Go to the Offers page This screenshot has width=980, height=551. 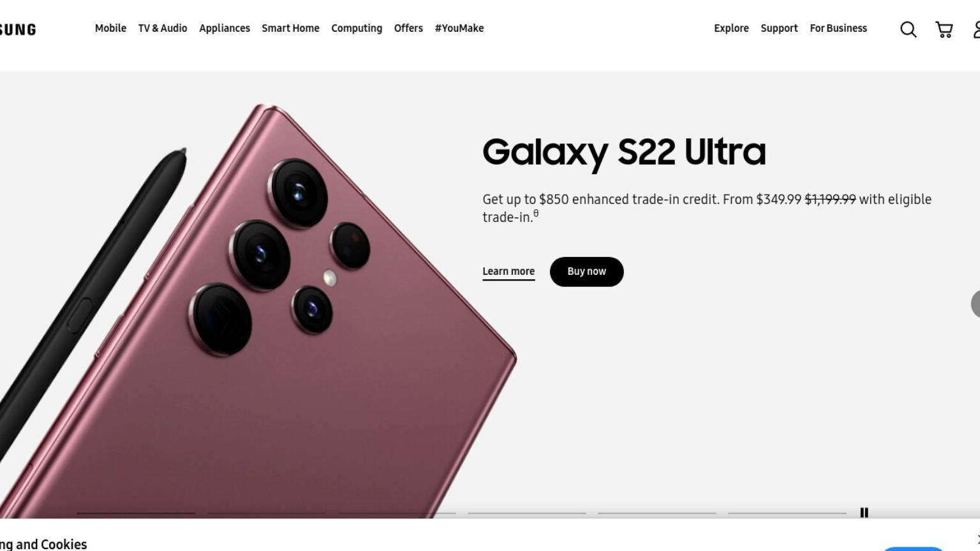[x=408, y=28]
